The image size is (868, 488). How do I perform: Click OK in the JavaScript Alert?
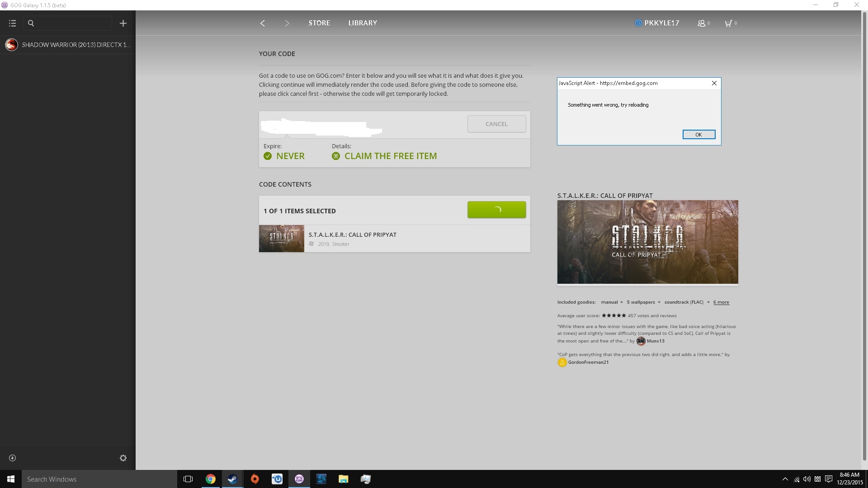click(698, 135)
